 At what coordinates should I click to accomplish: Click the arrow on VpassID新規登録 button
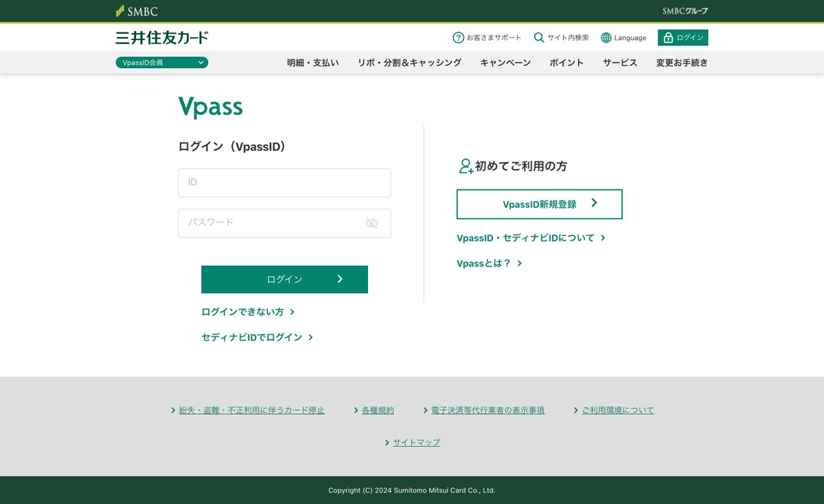(594, 203)
